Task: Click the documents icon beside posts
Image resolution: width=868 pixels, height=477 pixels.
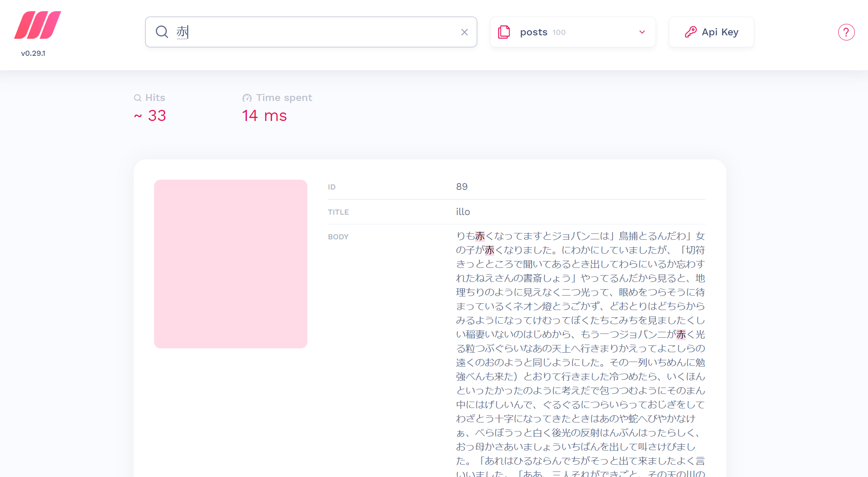Action: point(504,32)
